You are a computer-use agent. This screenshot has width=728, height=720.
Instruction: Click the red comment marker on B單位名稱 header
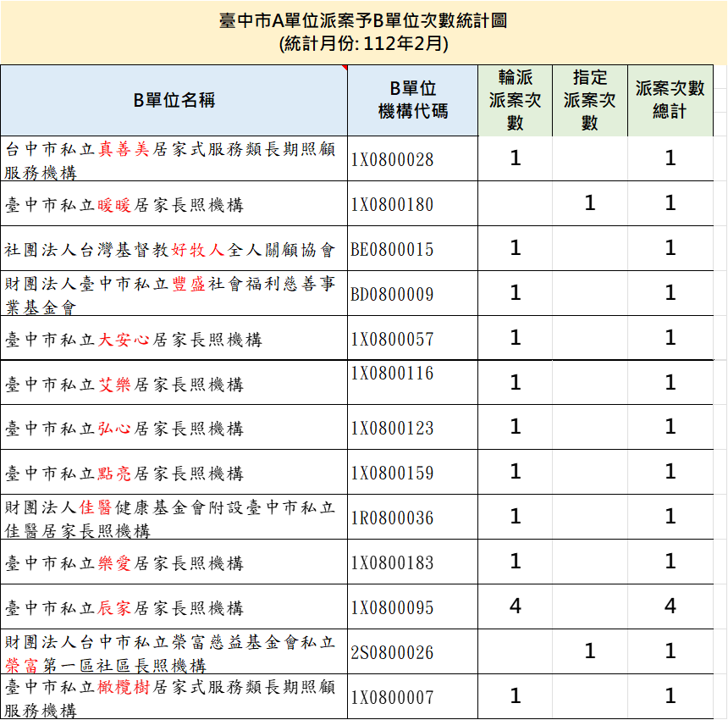[345, 68]
